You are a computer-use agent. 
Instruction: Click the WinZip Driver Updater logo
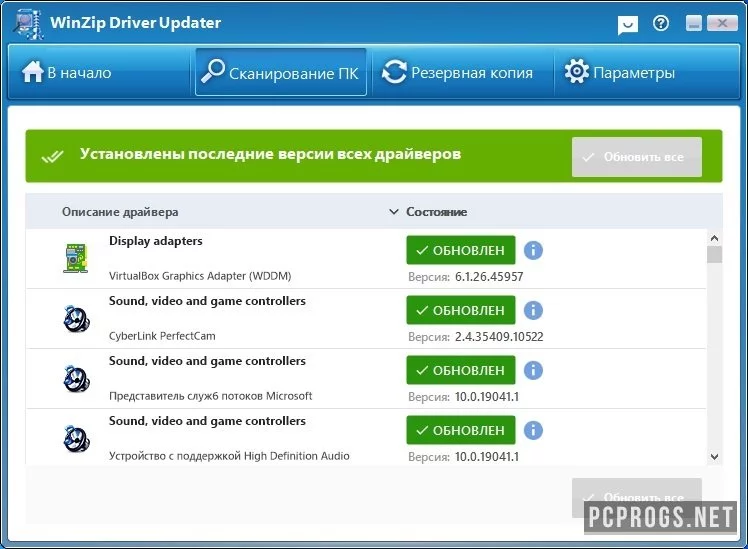pyautogui.click(x=30, y=25)
